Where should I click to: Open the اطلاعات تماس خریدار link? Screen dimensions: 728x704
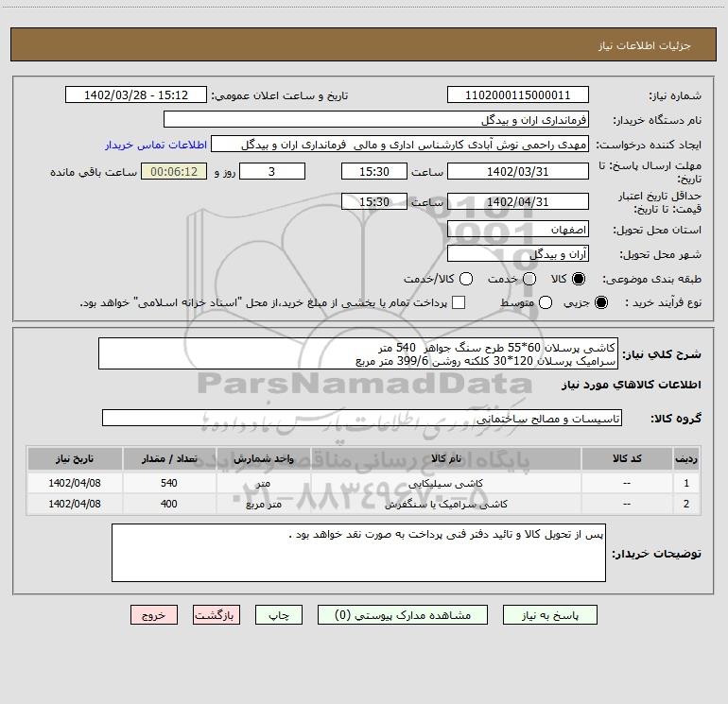tap(156, 145)
